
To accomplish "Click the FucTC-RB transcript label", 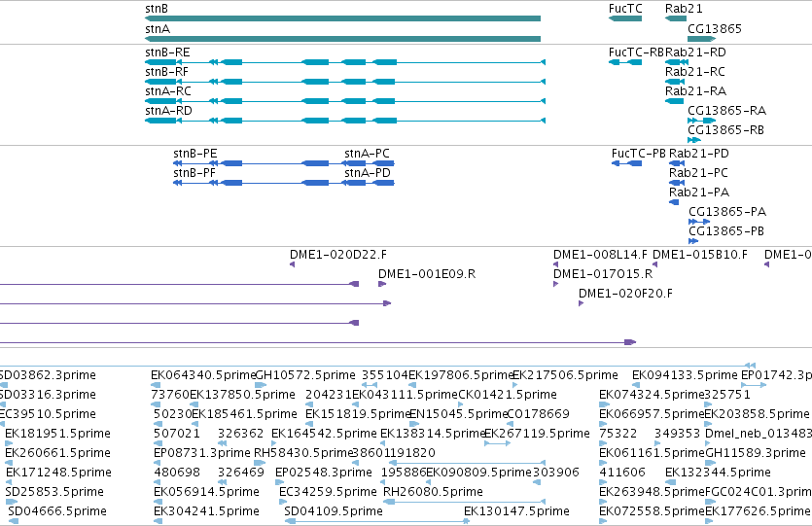I will pos(636,53).
